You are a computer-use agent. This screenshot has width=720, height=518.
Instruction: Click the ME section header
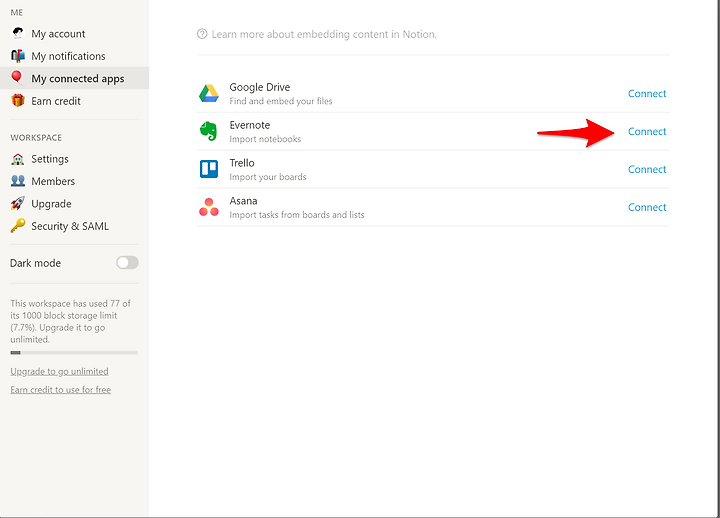pos(17,12)
